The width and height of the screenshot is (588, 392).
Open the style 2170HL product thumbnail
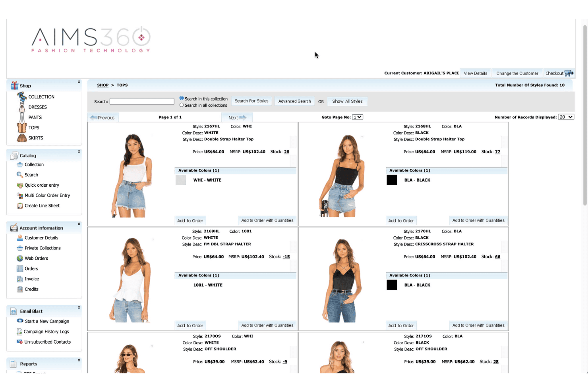(342, 280)
